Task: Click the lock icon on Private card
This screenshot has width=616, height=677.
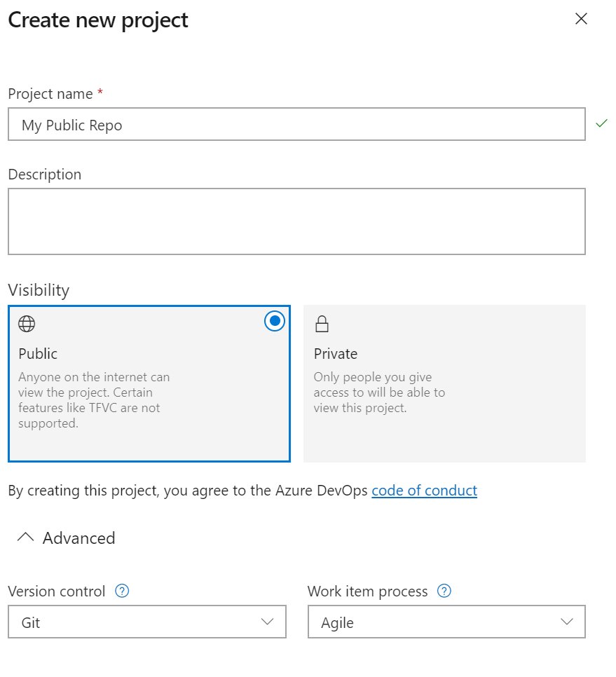Action: click(322, 324)
